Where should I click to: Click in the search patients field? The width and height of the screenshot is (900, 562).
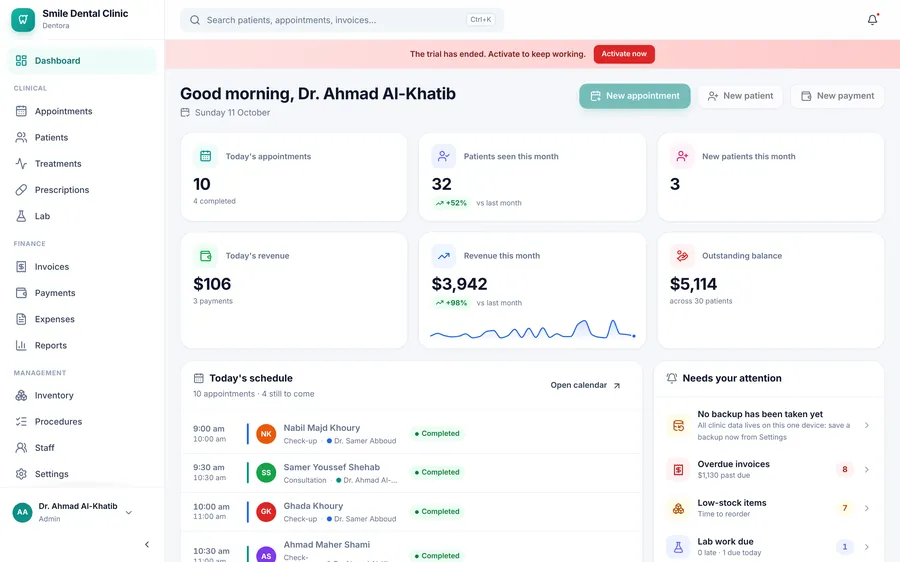click(x=342, y=20)
